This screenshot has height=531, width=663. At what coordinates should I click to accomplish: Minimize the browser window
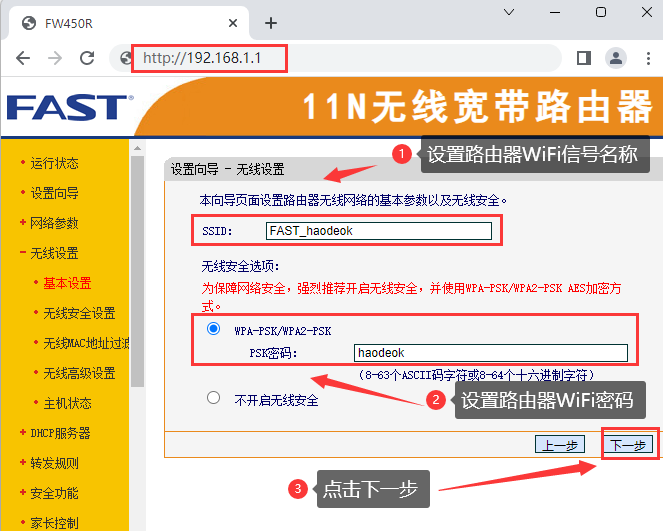pos(555,13)
